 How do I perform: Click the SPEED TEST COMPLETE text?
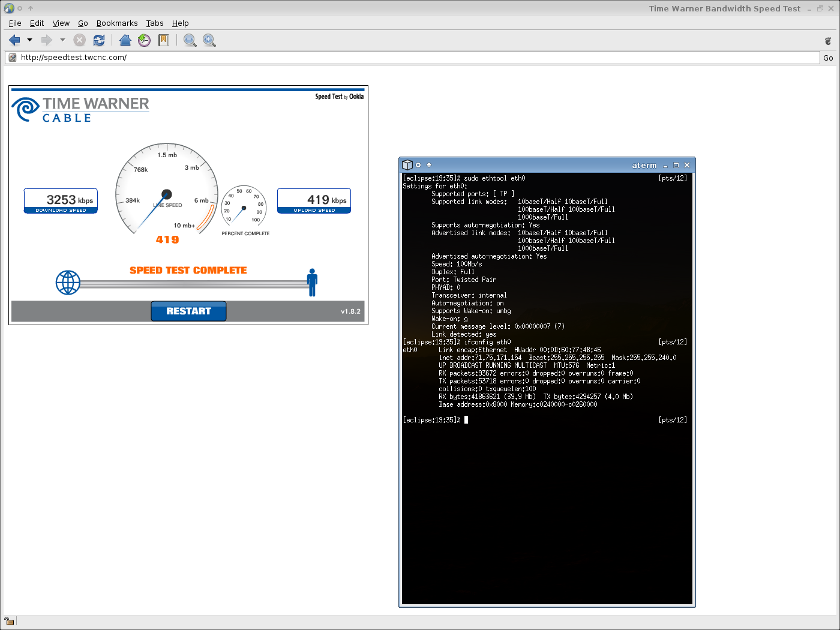click(x=188, y=270)
